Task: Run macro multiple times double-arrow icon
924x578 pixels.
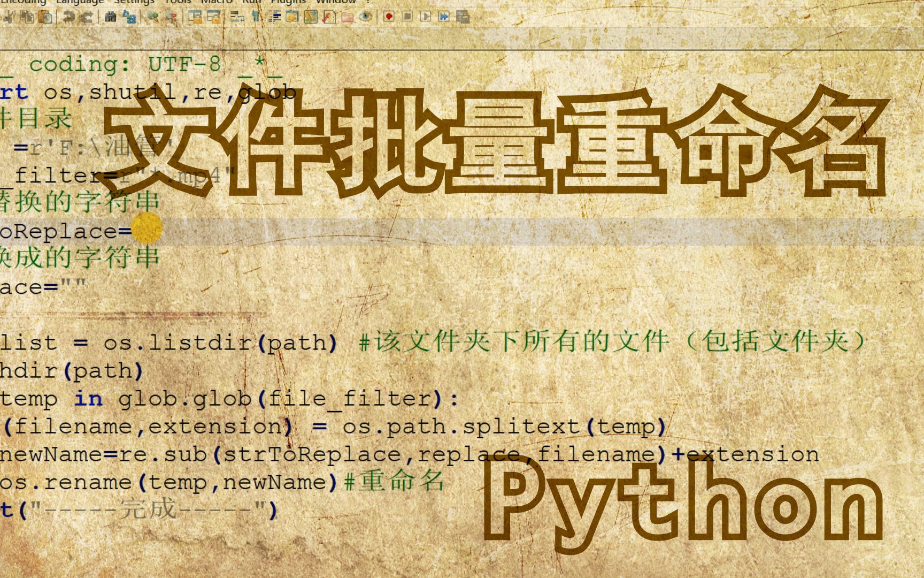Action: (x=444, y=17)
